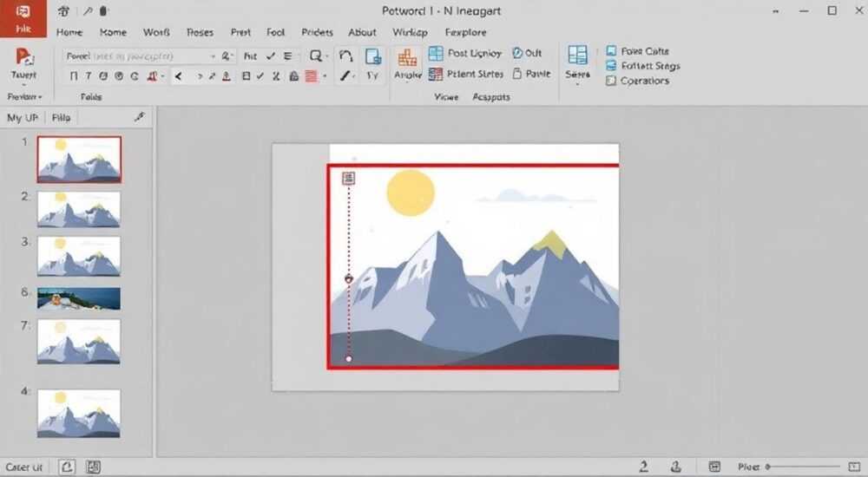Viewport: 868px width, 477px height.
Task: Click the red font color A icon
Action: [152, 76]
